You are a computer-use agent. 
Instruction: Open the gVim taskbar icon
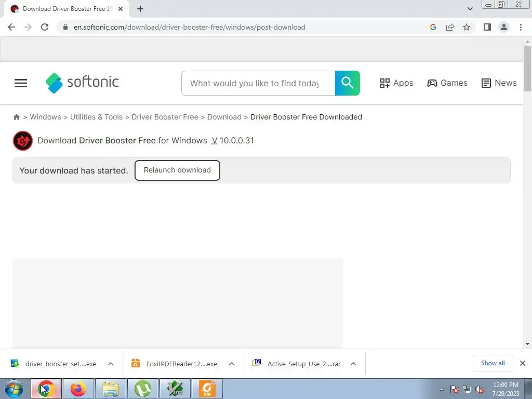pyautogui.click(x=175, y=389)
